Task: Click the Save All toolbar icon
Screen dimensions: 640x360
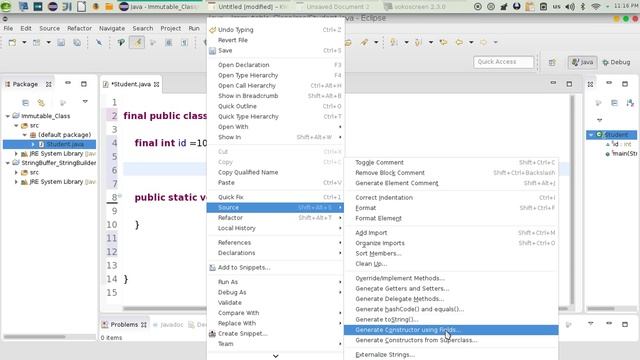Action: pyautogui.click(x=77, y=42)
